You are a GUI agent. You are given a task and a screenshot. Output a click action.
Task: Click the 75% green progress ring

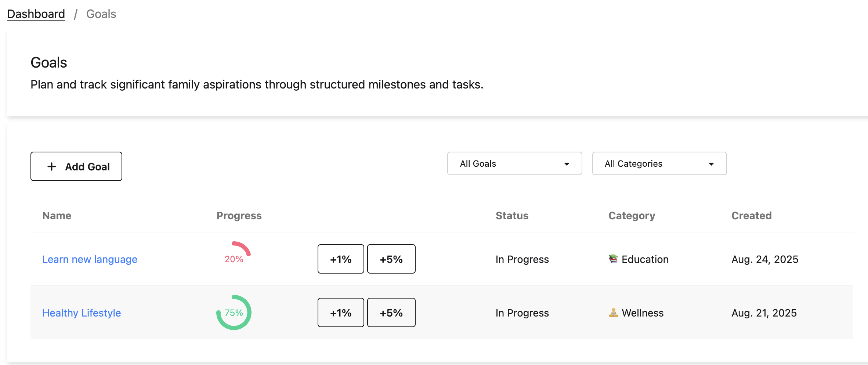(x=234, y=312)
